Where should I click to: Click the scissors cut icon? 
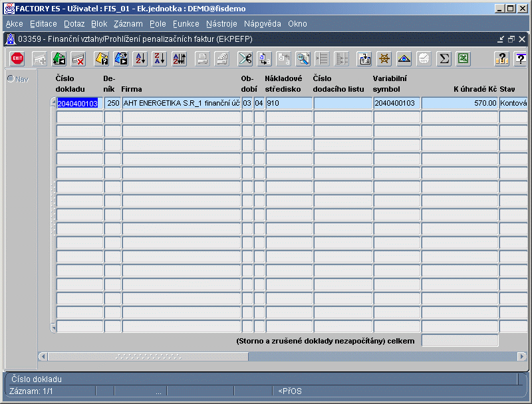(245, 58)
